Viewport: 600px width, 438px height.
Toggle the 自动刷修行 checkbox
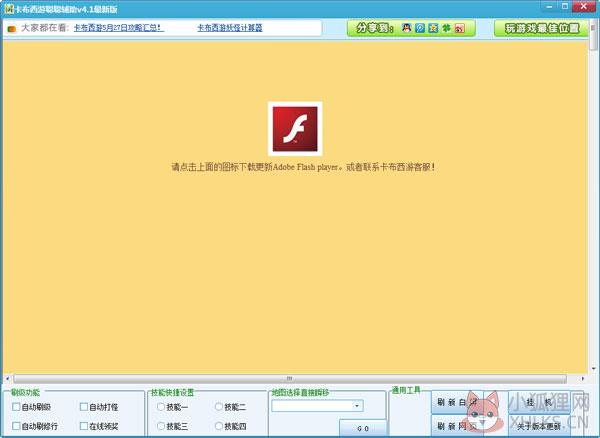pos(16,426)
